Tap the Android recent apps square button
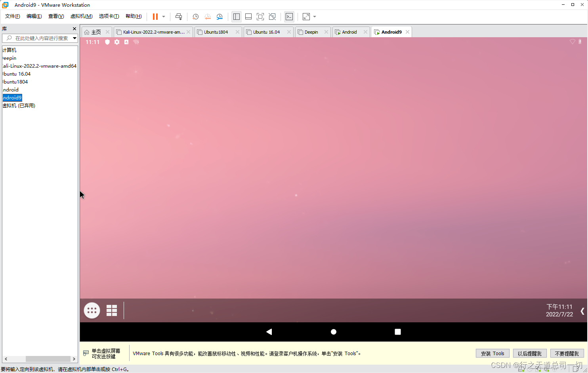The image size is (588, 373). pos(398,332)
